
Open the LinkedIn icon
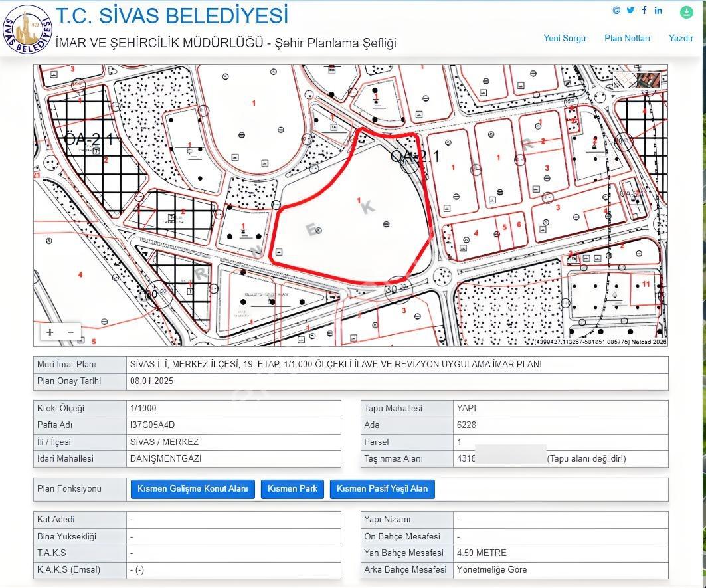658,10
